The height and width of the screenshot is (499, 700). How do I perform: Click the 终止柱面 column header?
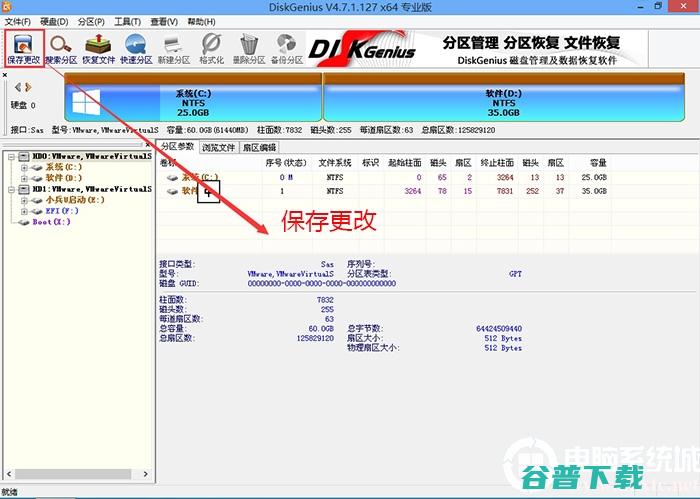[x=497, y=163]
